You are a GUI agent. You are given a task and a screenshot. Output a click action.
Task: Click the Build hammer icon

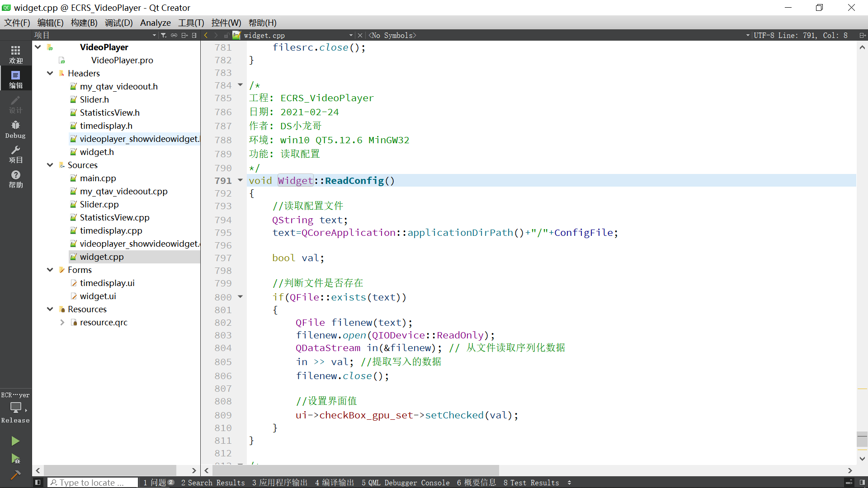coord(15,475)
